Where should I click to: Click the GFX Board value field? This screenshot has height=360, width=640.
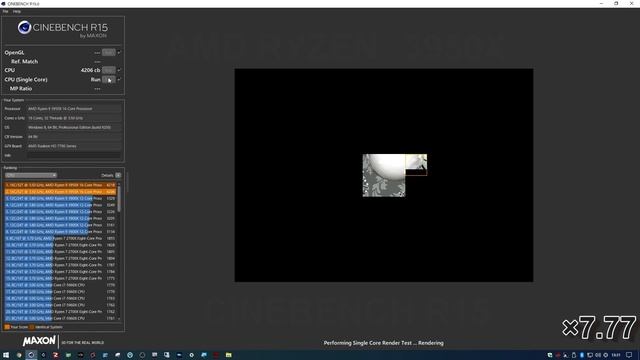(x=74, y=146)
